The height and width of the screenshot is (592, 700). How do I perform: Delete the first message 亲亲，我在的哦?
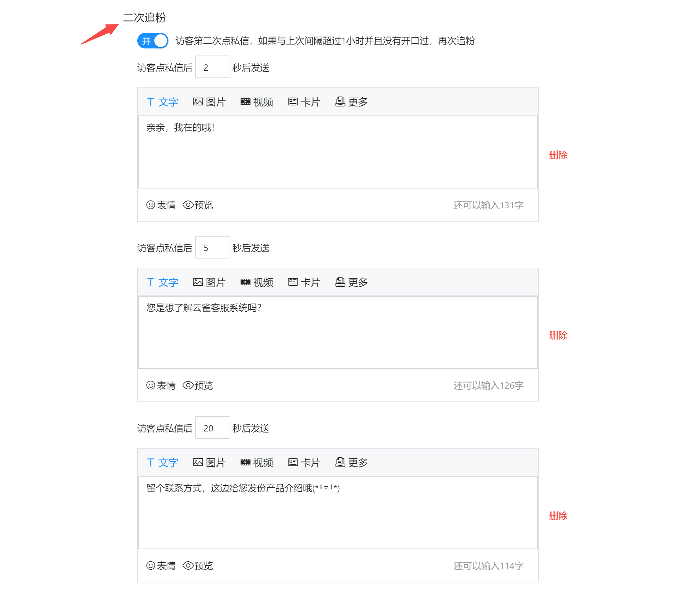tap(558, 155)
